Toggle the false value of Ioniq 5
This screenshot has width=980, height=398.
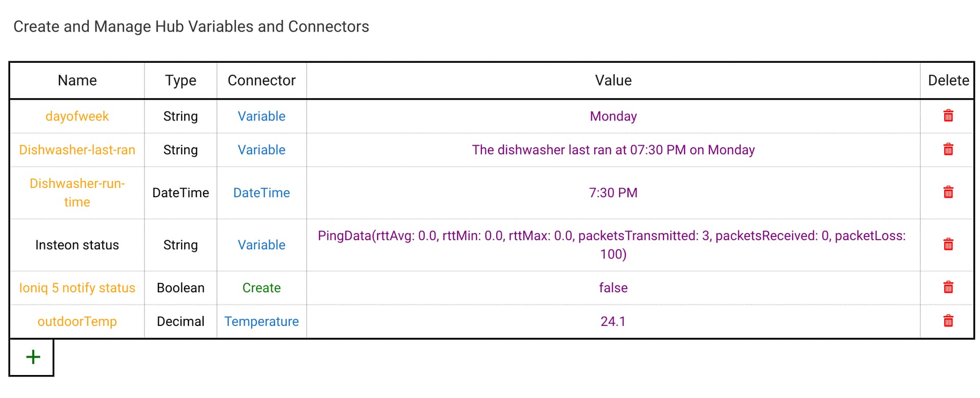pos(613,288)
